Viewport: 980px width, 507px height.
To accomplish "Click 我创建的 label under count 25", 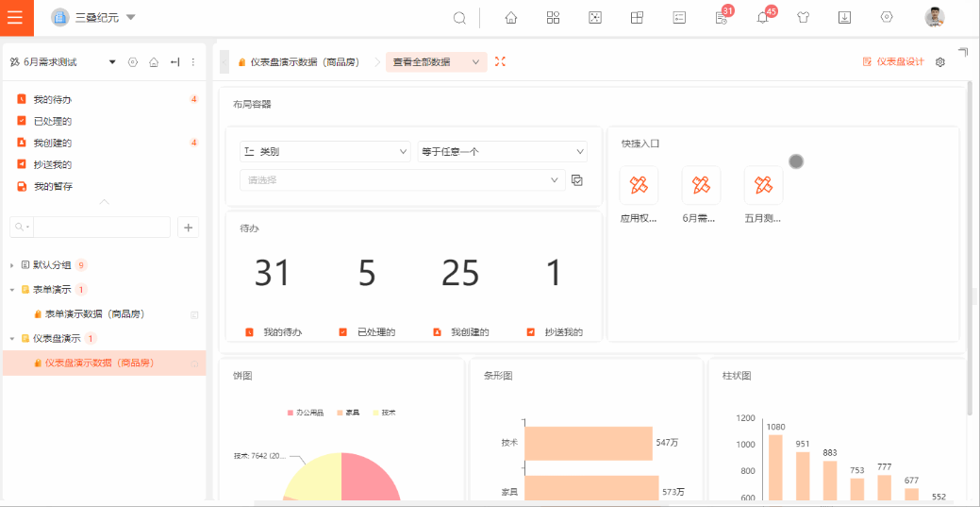I will click(470, 332).
